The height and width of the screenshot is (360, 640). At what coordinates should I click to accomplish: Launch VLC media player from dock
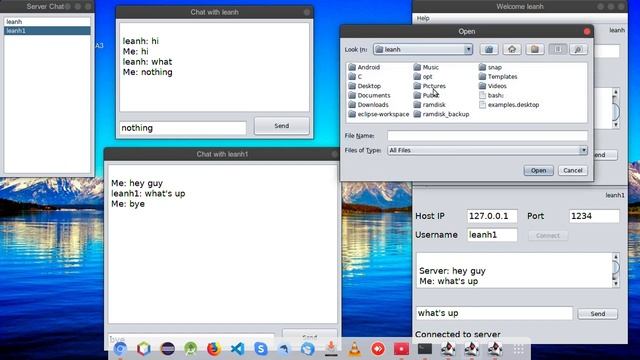point(354,349)
